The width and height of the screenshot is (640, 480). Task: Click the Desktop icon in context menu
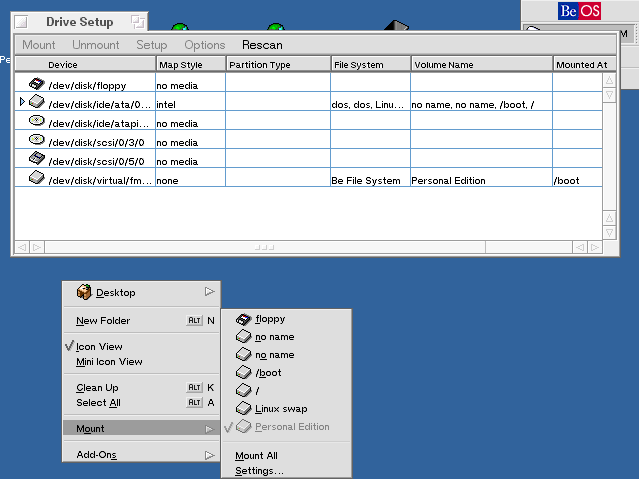[84, 292]
